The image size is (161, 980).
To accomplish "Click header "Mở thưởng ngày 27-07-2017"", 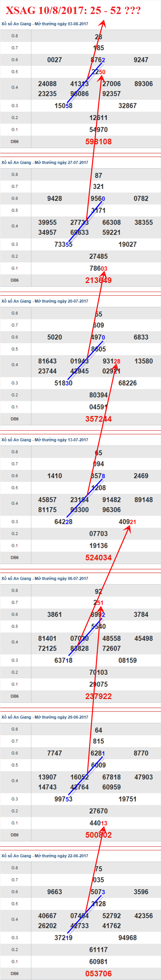I will pos(61,163).
